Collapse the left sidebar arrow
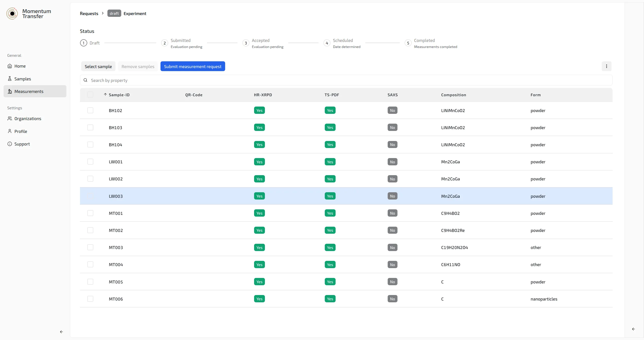Screen dimensions: 644x340 (61, 332)
